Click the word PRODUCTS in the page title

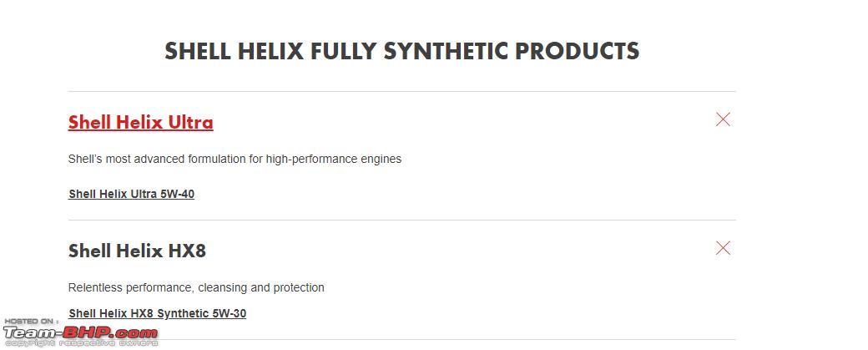tap(578, 51)
